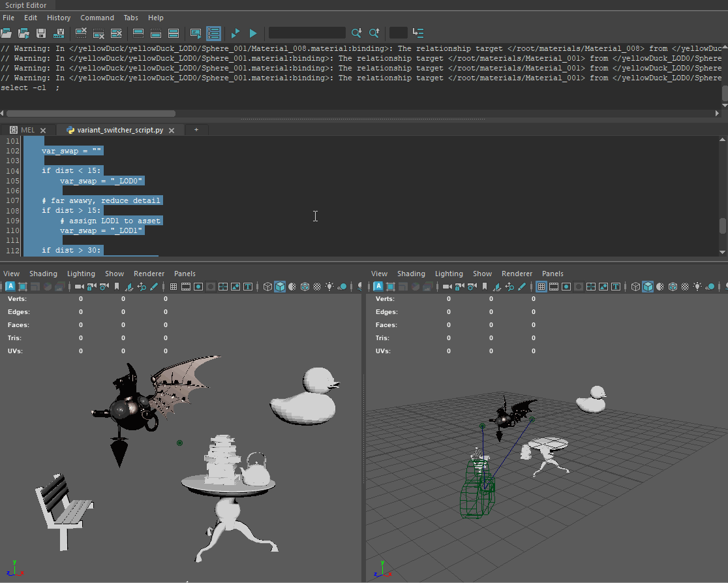728x583 pixels.
Task: Click Execute All double-arrow icon
Action: (x=235, y=33)
